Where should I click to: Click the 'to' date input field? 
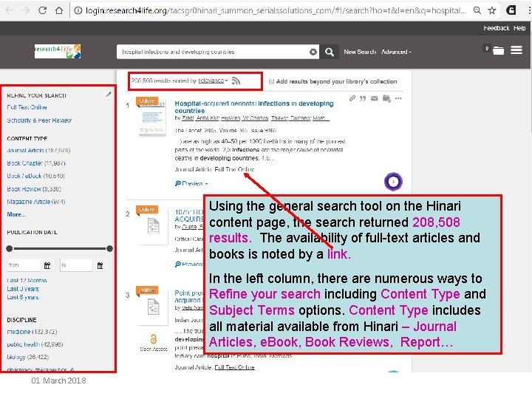click(76, 265)
